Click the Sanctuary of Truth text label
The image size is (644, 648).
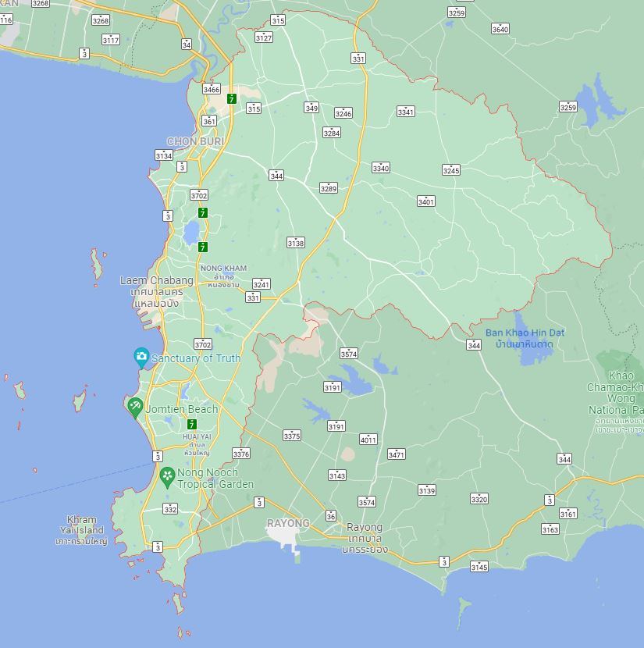click(196, 358)
